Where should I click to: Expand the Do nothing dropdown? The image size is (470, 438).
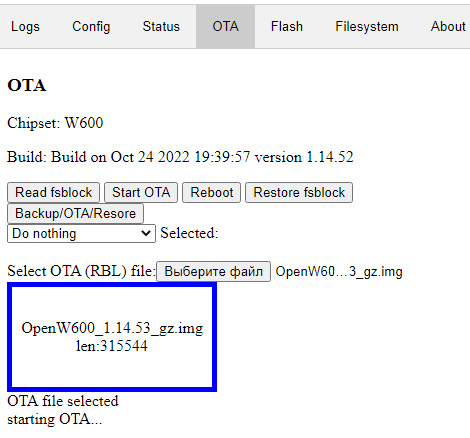point(81,233)
